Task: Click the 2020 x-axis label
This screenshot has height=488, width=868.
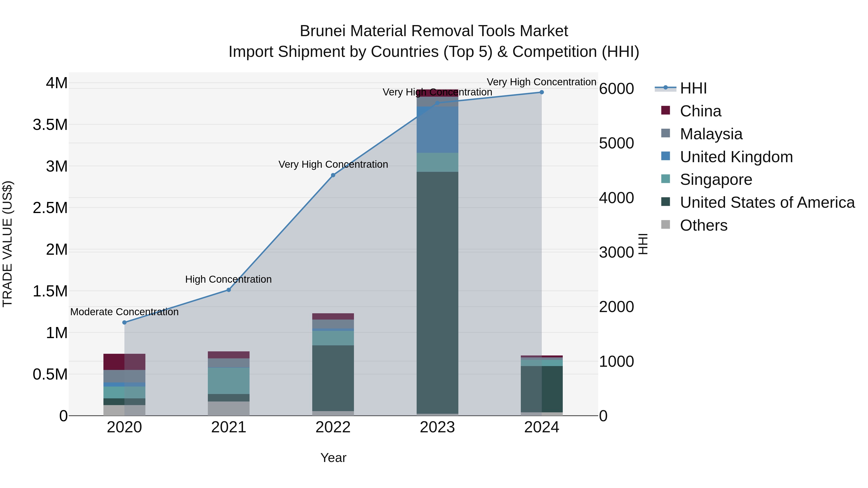Action: (124, 427)
